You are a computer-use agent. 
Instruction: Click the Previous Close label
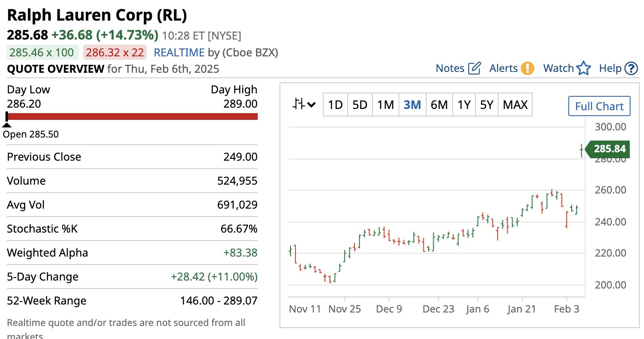pyautogui.click(x=44, y=157)
